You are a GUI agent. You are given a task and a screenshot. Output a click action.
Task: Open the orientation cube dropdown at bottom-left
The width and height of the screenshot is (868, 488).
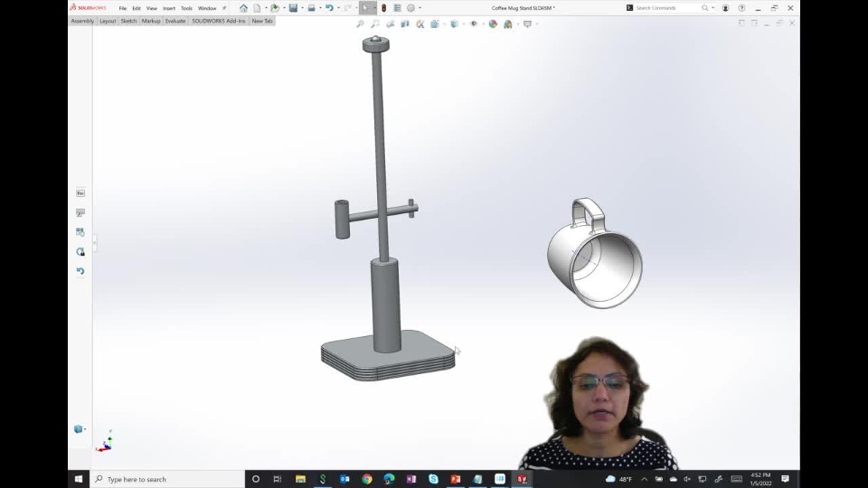pos(85,429)
